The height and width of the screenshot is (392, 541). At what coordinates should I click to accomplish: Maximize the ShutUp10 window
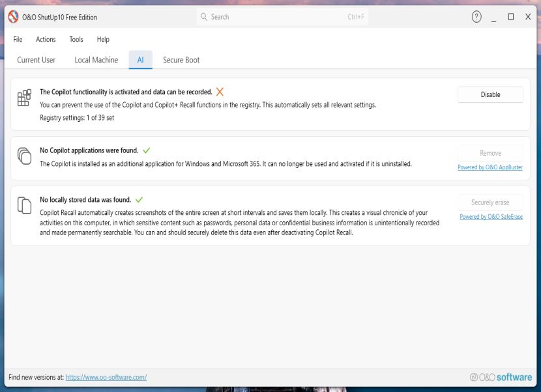(x=511, y=16)
